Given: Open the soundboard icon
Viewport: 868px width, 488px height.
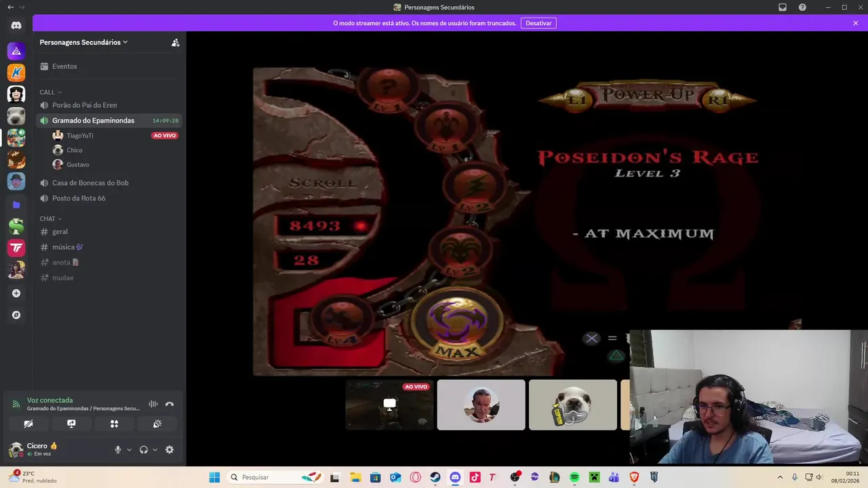Looking at the screenshot, I should click(x=157, y=424).
